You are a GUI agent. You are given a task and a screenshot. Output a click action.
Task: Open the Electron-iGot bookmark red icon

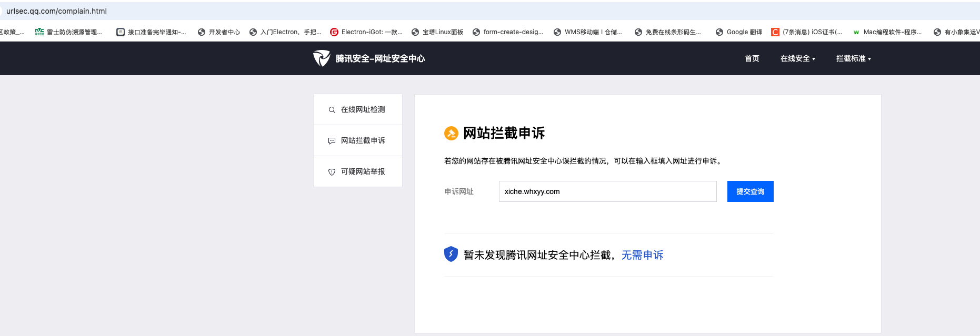point(334,32)
